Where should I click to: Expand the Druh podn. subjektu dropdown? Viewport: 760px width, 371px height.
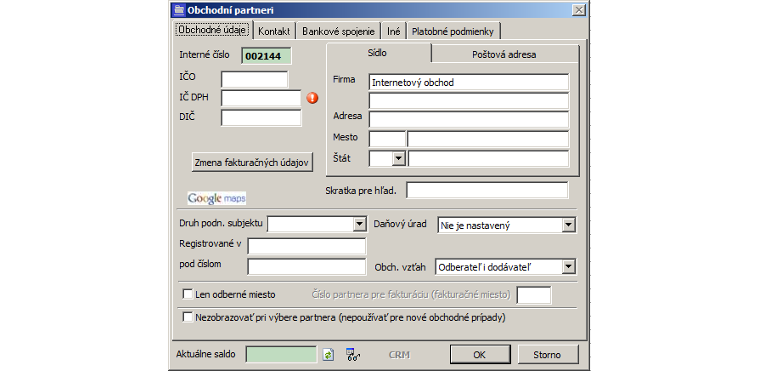click(x=359, y=224)
